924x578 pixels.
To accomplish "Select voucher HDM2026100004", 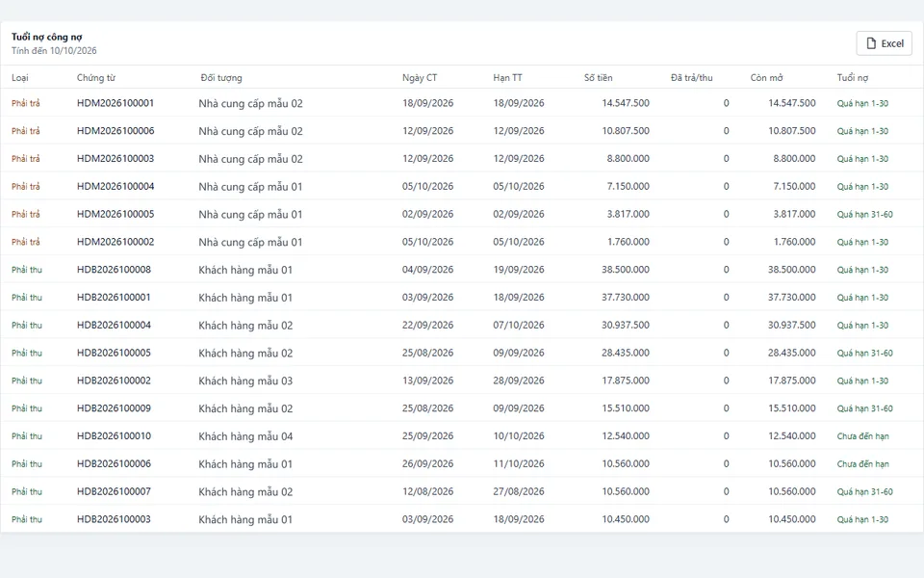I will tap(115, 186).
